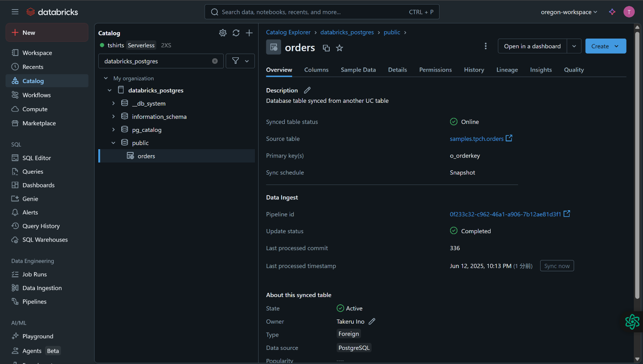Switch to the Sample Data tab
This screenshot has height=364, width=643.
(358, 70)
